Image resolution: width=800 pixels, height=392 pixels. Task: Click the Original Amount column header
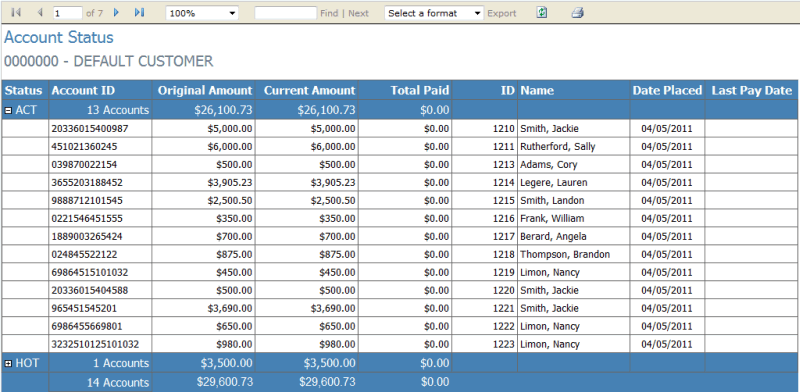(205, 90)
